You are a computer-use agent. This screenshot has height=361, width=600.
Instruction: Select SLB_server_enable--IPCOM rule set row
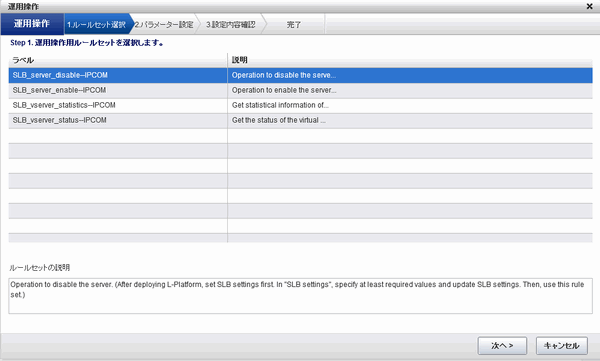point(300,90)
